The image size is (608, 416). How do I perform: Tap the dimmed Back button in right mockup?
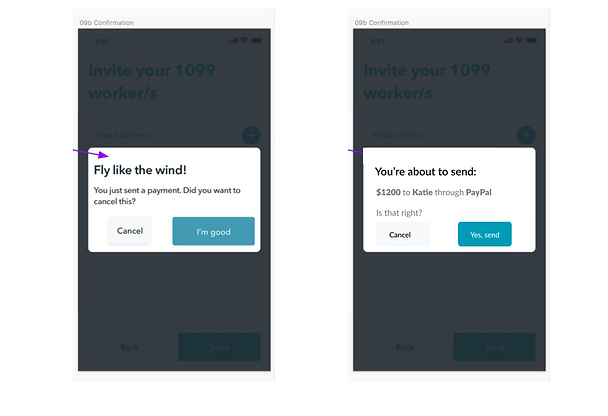pos(405,347)
